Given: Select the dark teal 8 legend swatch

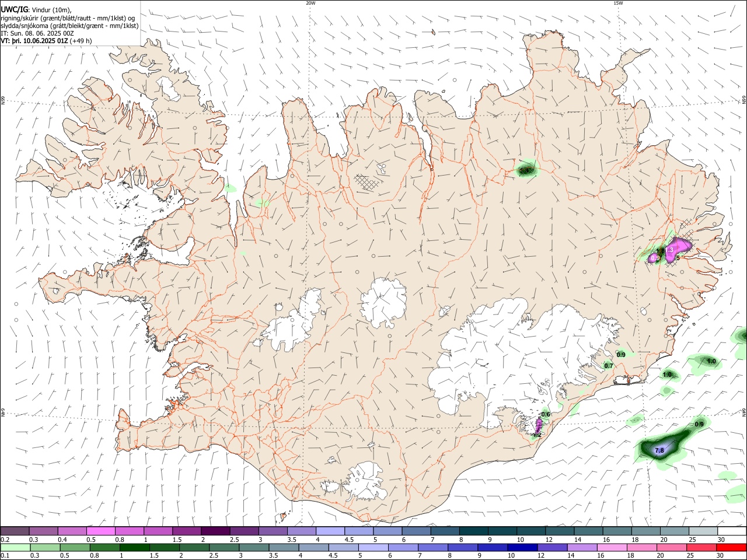Looking at the screenshot, I should pyautogui.click(x=474, y=531).
